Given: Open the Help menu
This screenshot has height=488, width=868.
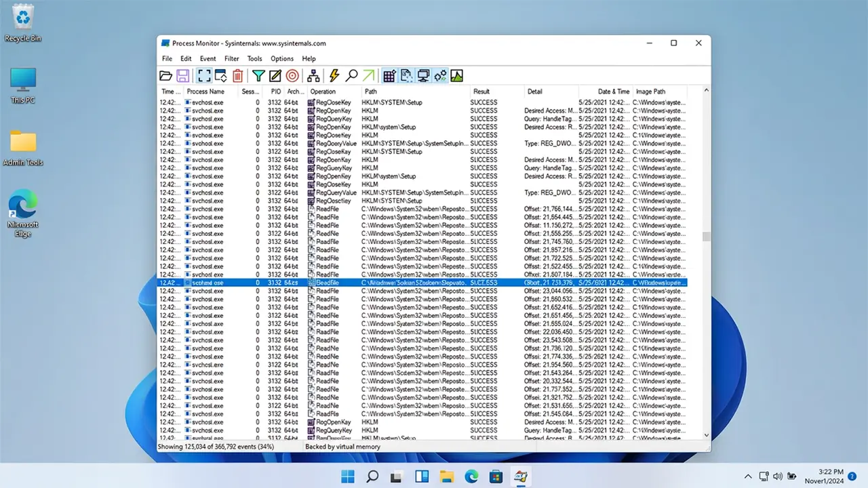Looking at the screenshot, I should coord(309,59).
